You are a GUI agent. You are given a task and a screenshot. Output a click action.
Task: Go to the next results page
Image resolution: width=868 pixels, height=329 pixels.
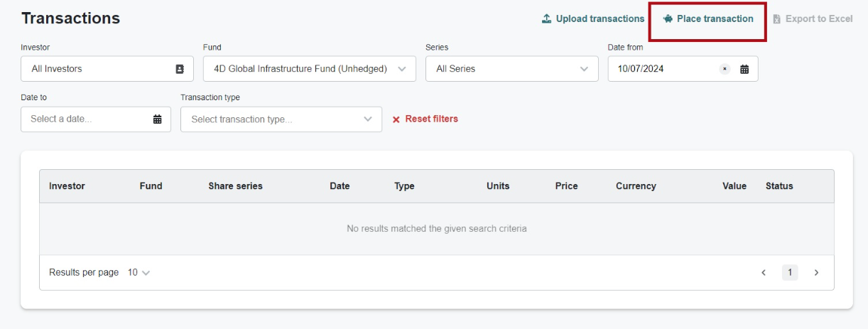coord(816,273)
